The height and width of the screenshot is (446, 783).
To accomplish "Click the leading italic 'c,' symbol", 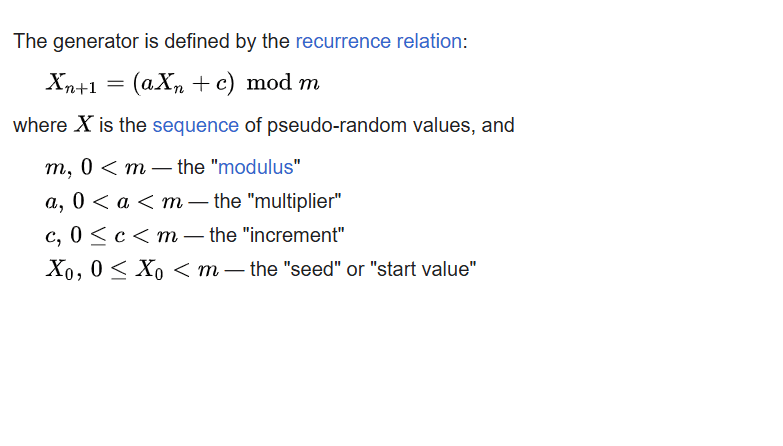I will [x=53, y=236].
